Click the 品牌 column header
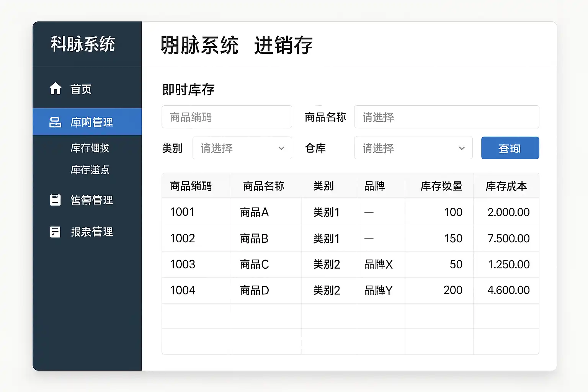 pyautogui.click(x=374, y=186)
